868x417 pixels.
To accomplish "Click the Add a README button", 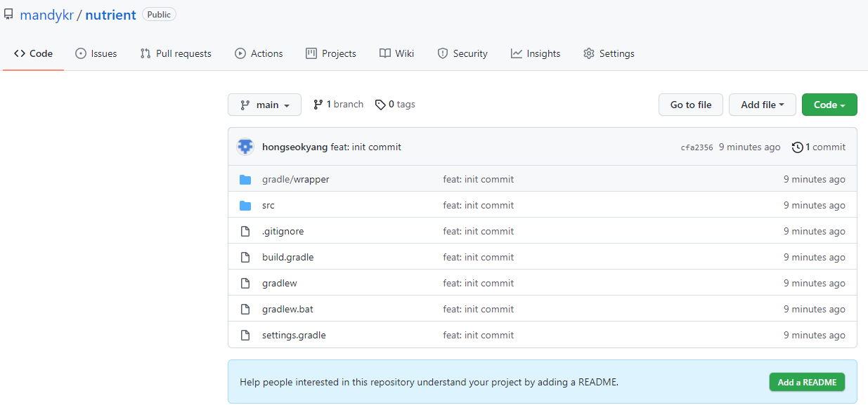I will click(x=807, y=382).
